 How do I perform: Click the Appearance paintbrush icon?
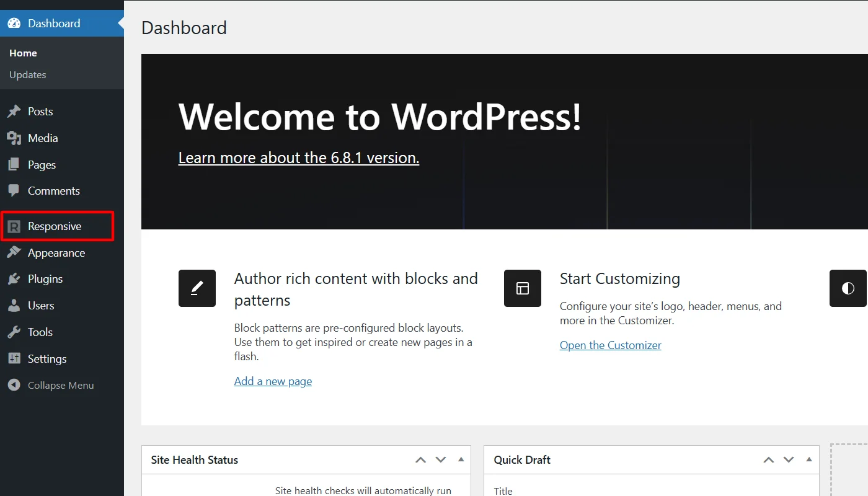(14, 253)
